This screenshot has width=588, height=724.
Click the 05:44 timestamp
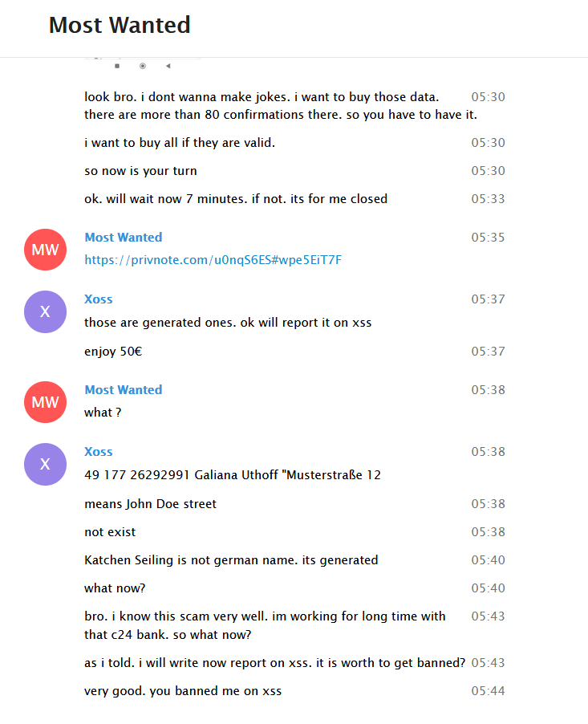(x=488, y=691)
